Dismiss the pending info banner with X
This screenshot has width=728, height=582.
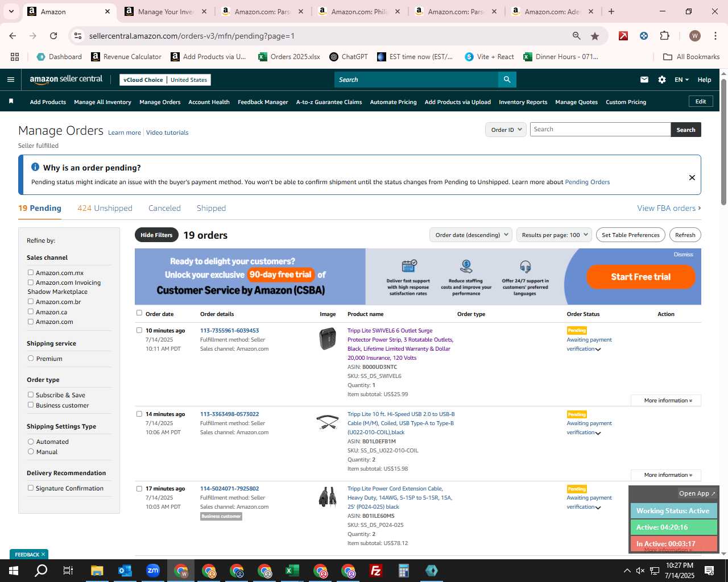[x=692, y=177]
